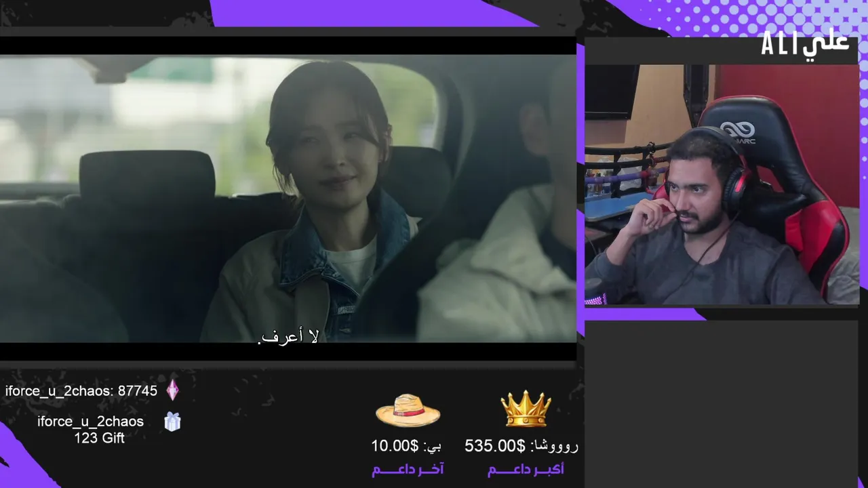Viewport: 868px width, 488px height.
Task: Click the آخر داعم label
Action: coord(408,469)
